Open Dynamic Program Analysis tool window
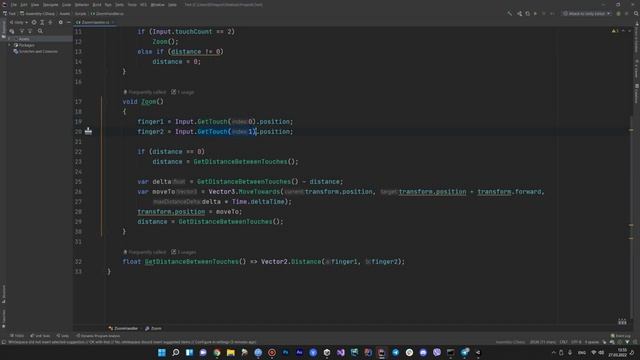The width and height of the screenshot is (640, 360). coord(98,336)
